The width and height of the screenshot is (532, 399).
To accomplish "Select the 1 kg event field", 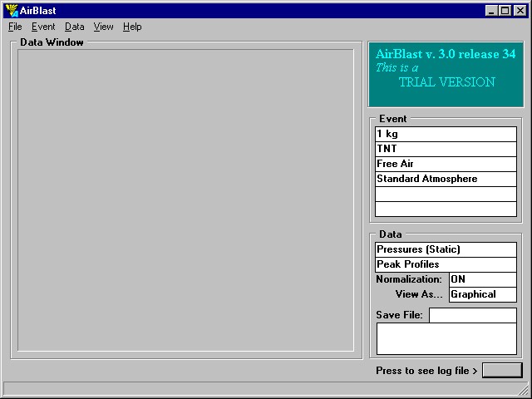I will [x=446, y=134].
